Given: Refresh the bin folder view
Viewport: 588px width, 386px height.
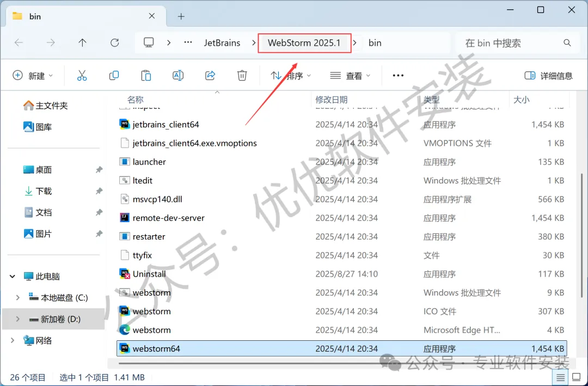Looking at the screenshot, I should (x=115, y=43).
